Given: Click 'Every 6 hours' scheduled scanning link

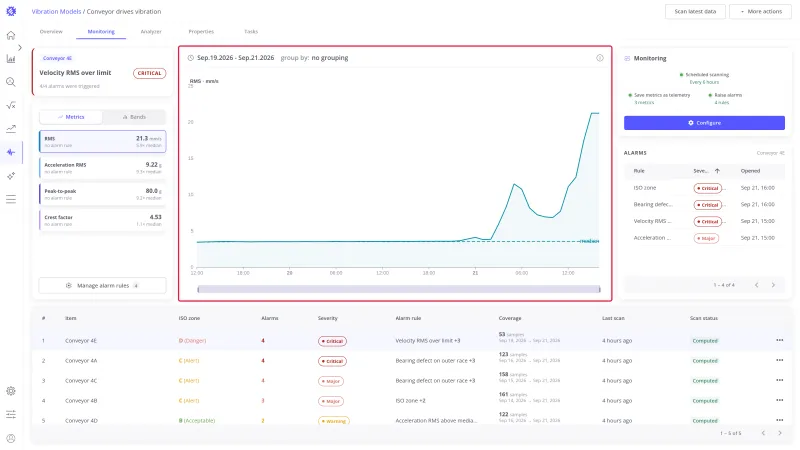Looking at the screenshot, I should coord(704,82).
